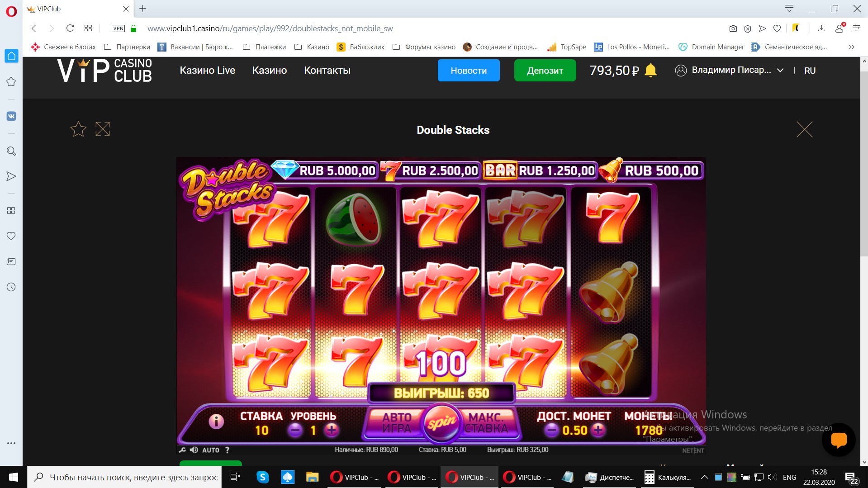The height and width of the screenshot is (488, 868).
Task: Toggle the AUTO option in game footer
Action: point(211,450)
